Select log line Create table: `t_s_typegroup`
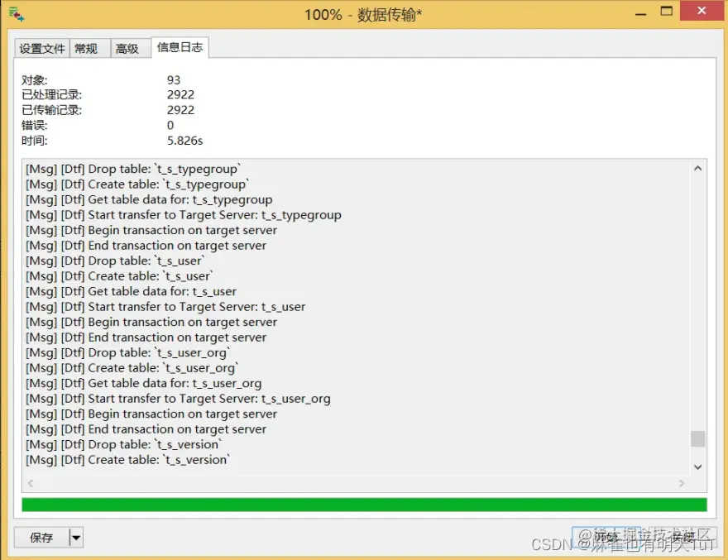The height and width of the screenshot is (560, 728). tap(137, 184)
